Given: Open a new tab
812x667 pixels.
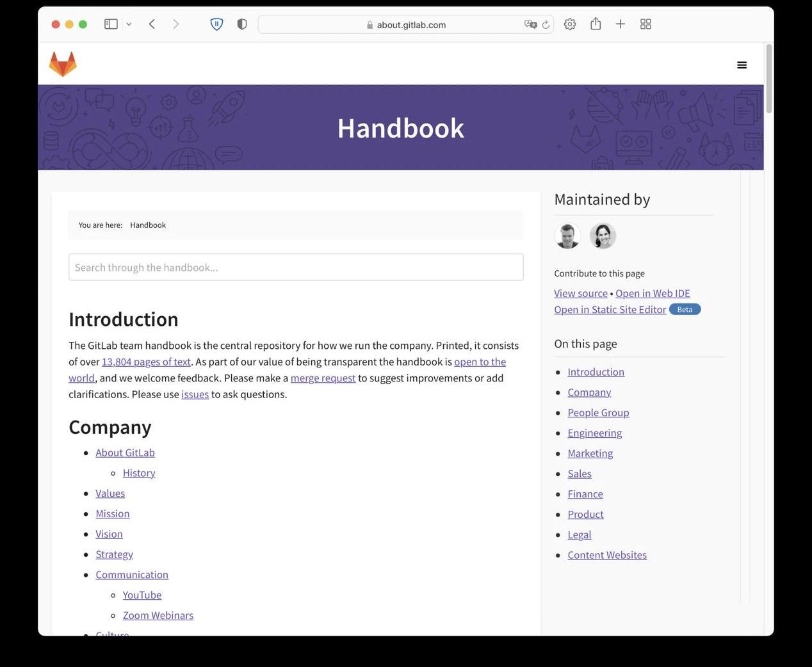Looking at the screenshot, I should pos(620,24).
